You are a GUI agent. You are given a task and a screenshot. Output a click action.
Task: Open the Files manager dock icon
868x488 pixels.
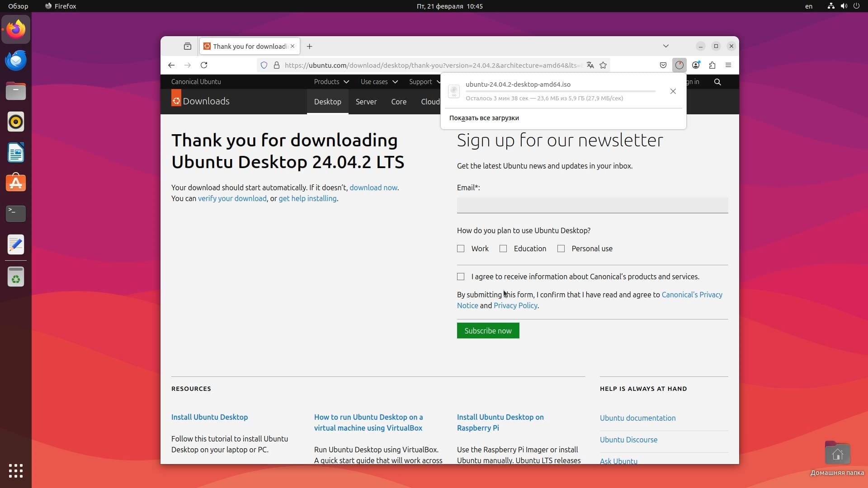pyautogui.click(x=16, y=91)
